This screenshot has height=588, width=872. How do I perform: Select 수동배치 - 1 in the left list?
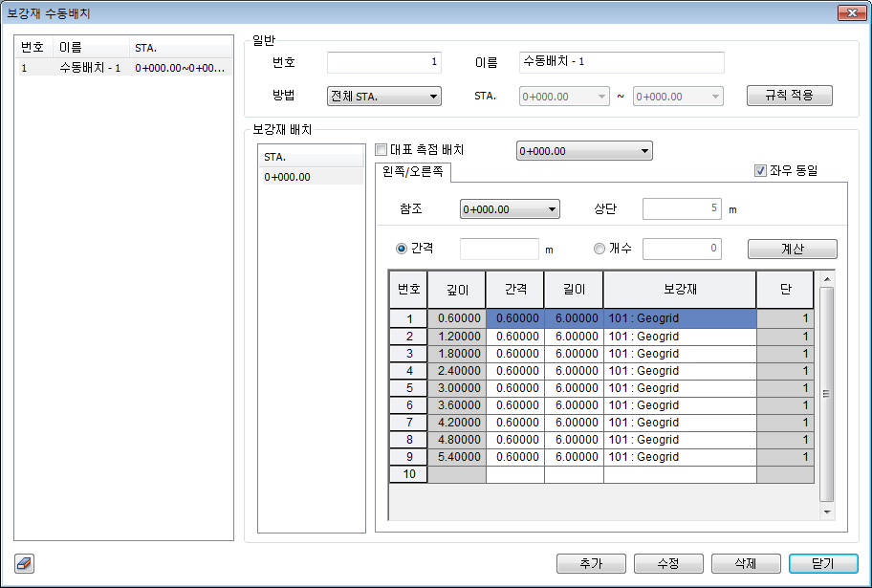pos(90,69)
